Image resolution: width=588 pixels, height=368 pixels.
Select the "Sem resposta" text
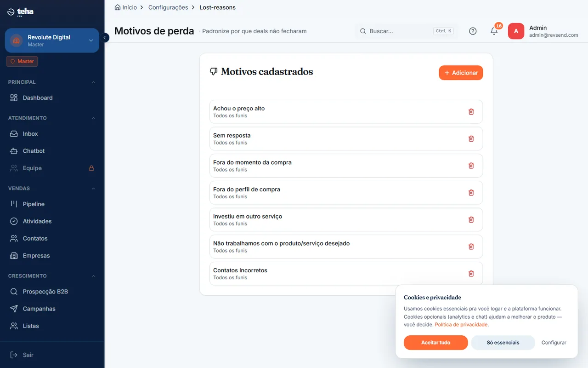coord(232,136)
